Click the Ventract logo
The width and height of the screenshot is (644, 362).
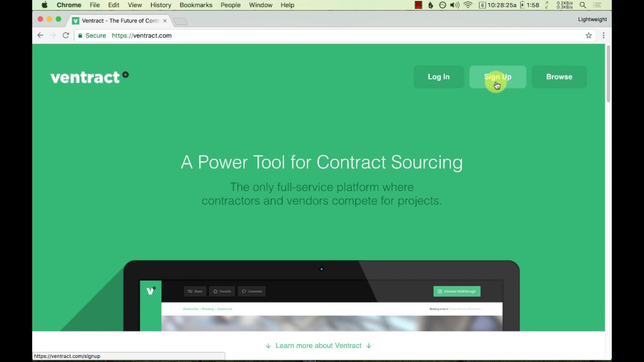tap(90, 77)
